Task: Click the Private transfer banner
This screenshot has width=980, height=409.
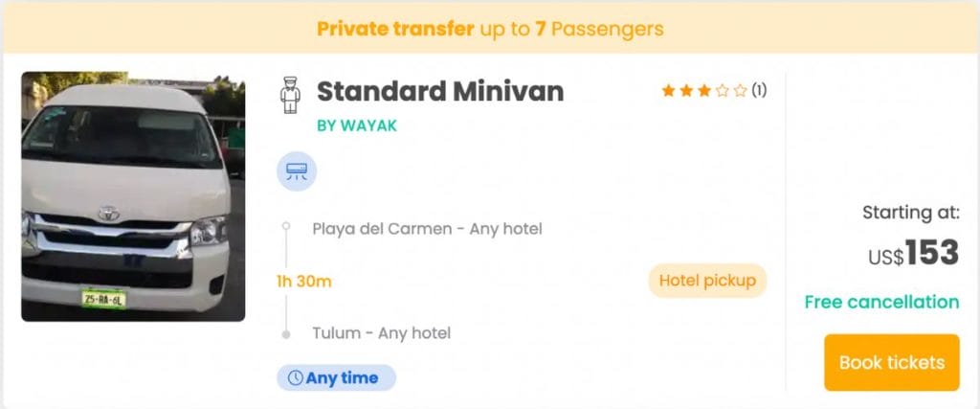Action: pos(490,29)
